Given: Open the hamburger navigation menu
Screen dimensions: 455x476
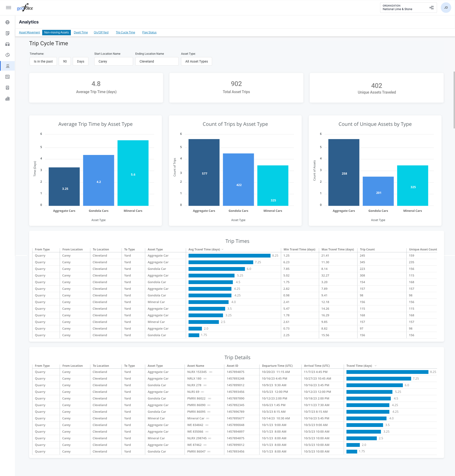Looking at the screenshot, I should pyautogui.click(x=9, y=8).
